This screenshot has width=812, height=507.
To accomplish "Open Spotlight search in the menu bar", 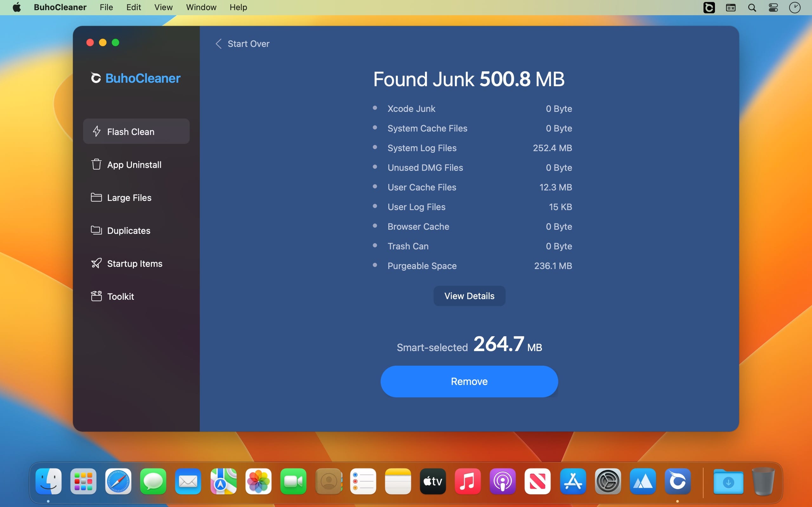I will click(752, 7).
